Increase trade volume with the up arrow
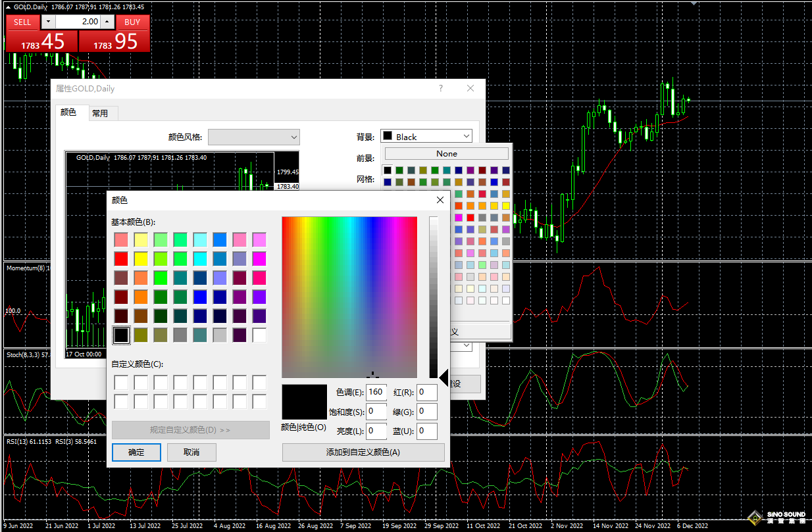 [107, 22]
